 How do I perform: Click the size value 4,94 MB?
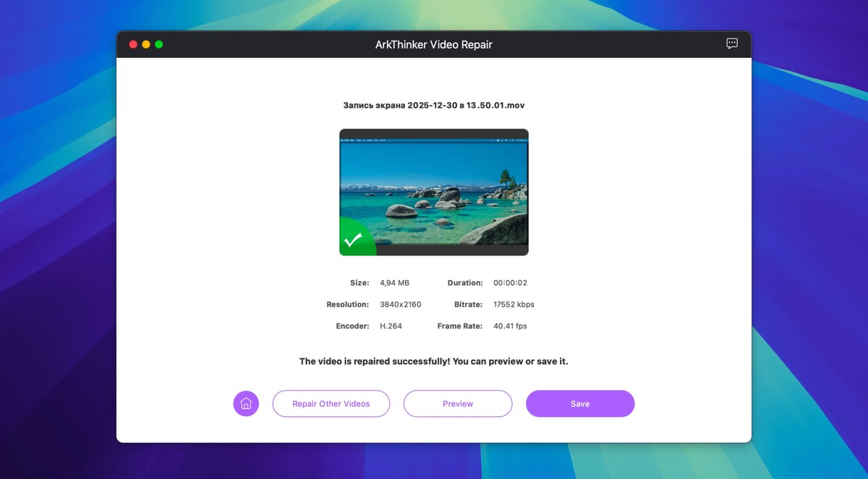point(394,283)
